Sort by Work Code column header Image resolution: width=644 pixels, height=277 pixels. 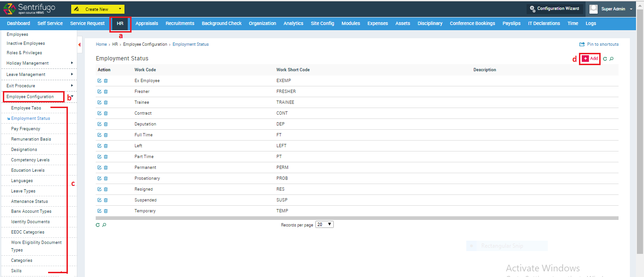pyautogui.click(x=145, y=70)
